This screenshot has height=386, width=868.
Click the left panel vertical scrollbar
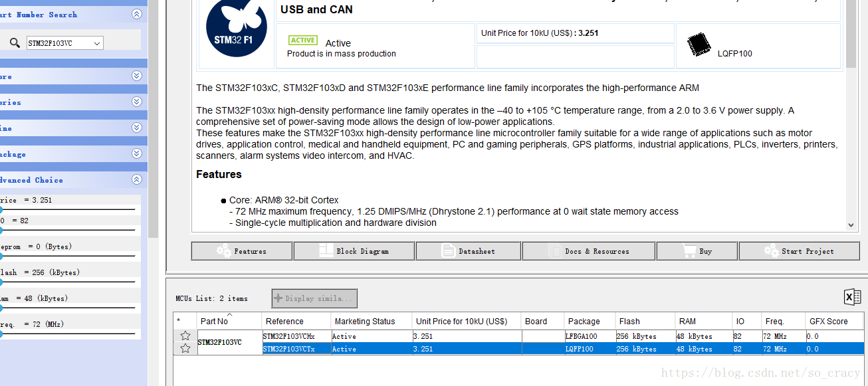coord(153,118)
